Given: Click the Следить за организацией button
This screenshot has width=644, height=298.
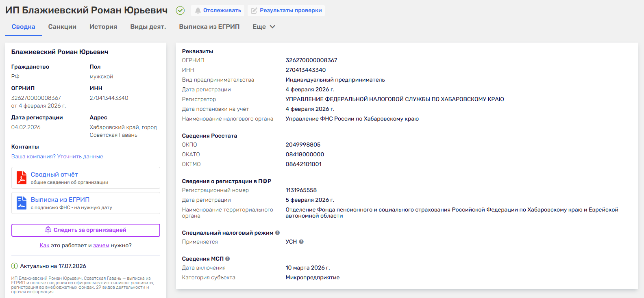Looking at the screenshot, I should pos(86,230).
